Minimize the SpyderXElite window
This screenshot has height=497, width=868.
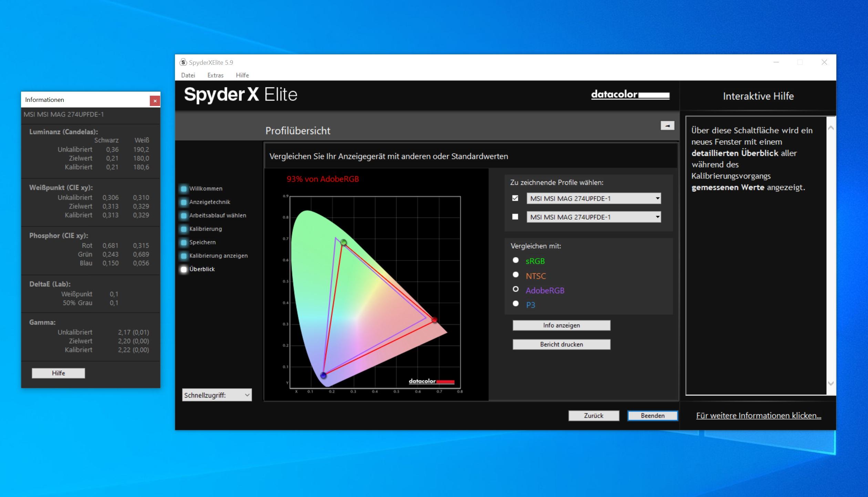click(x=776, y=62)
